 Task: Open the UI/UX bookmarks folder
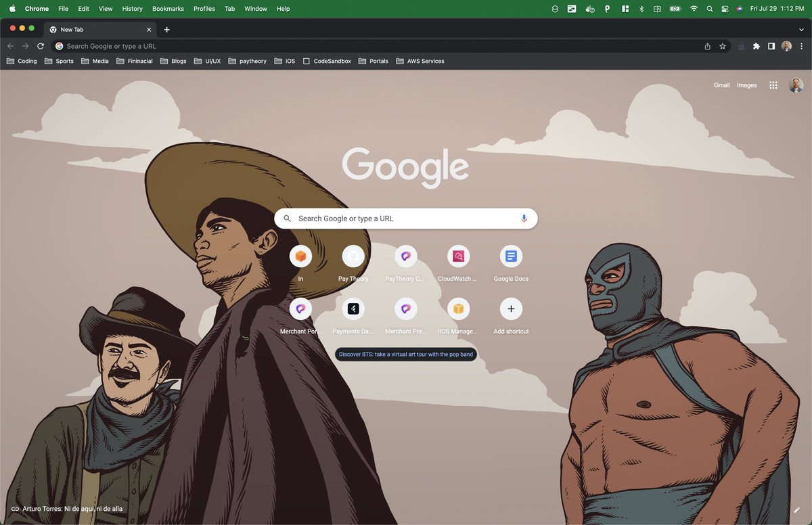pyautogui.click(x=207, y=61)
